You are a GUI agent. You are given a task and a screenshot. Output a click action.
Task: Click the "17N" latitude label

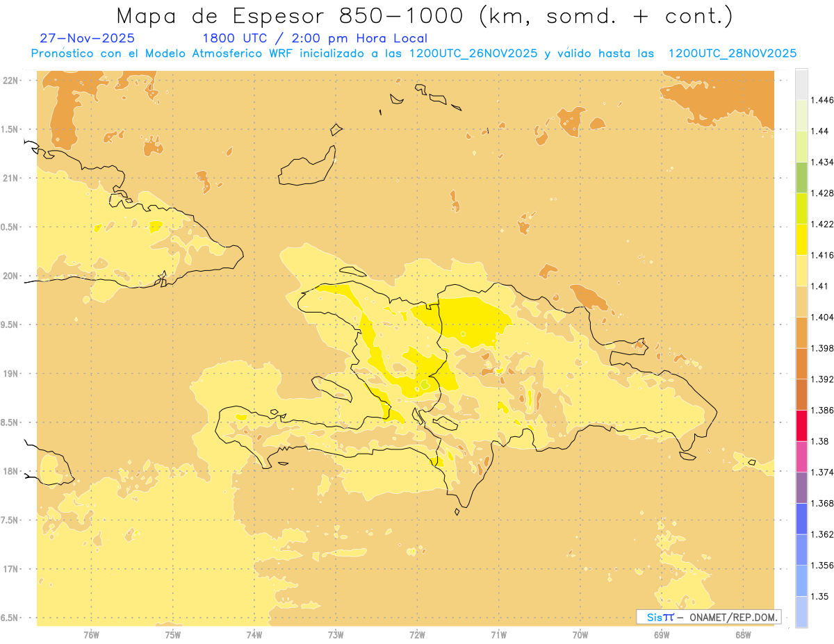(10, 569)
